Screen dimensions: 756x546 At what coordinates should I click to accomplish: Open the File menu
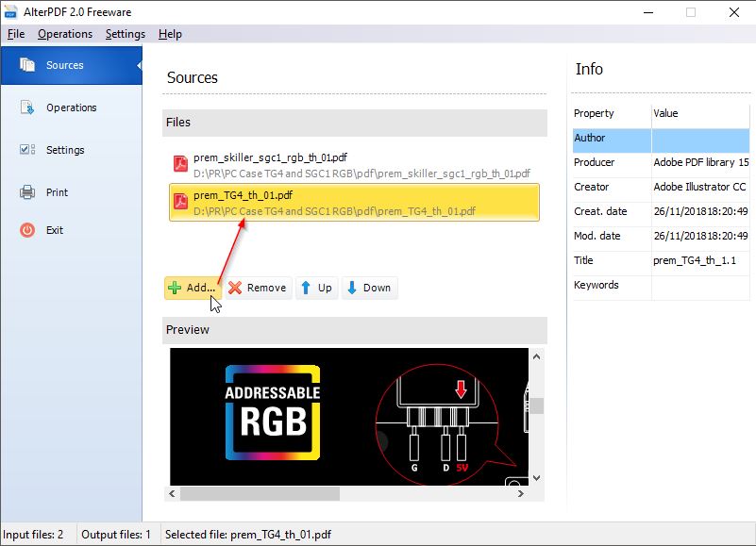pyautogui.click(x=16, y=34)
